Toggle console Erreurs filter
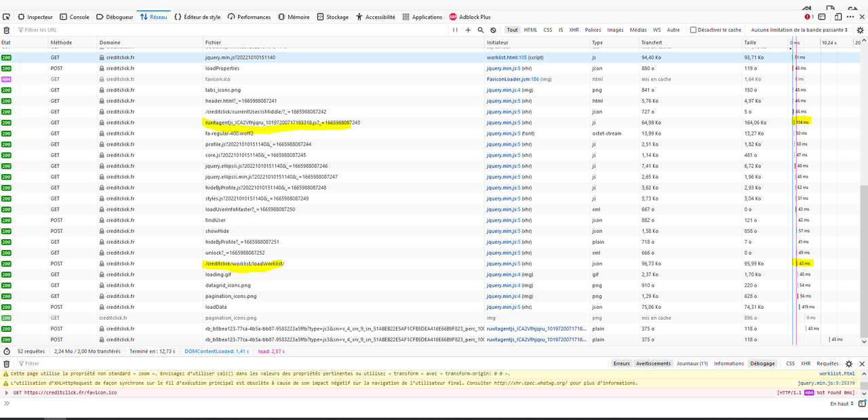This screenshot has width=868, height=420. [622, 364]
